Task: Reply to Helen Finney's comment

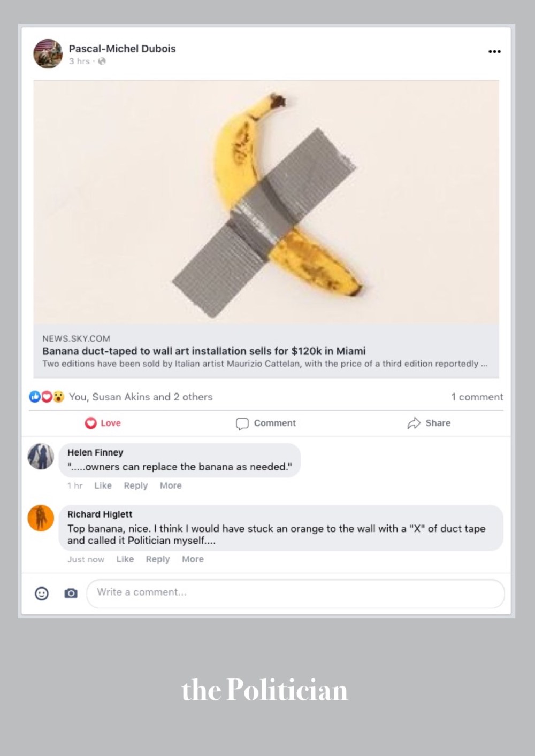Action: pyautogui.click(x=135, y=485)
